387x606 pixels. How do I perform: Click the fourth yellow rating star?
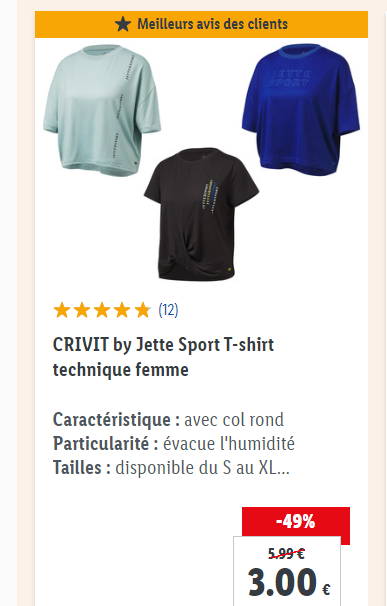click(122, 310)
